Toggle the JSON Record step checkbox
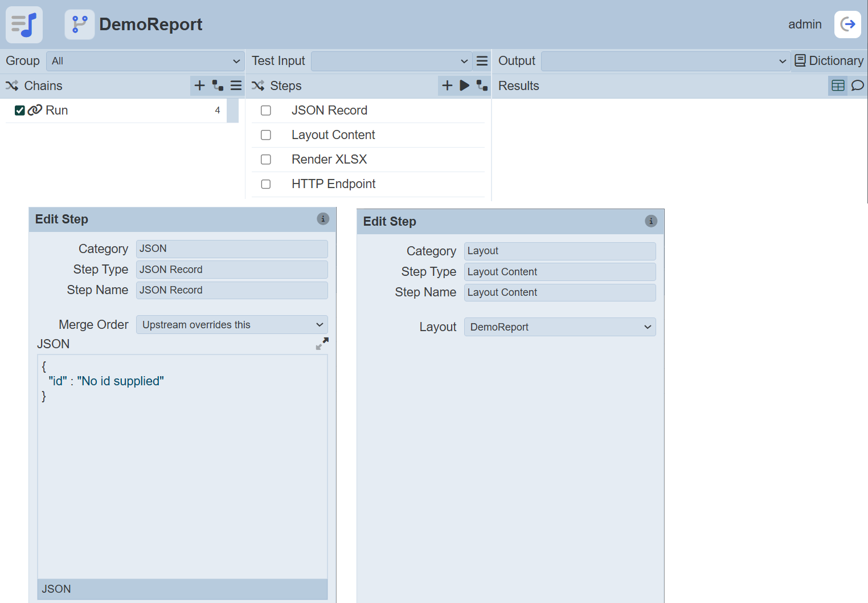868x603 pixels. [x=266, y=111]
